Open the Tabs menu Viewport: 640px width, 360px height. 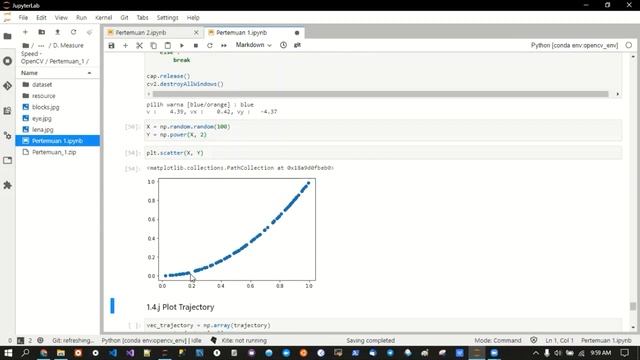pos(142,18)
